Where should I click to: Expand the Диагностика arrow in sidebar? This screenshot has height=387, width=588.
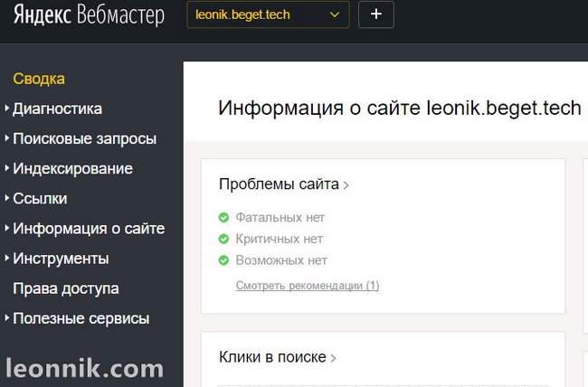tap(6, 108)
